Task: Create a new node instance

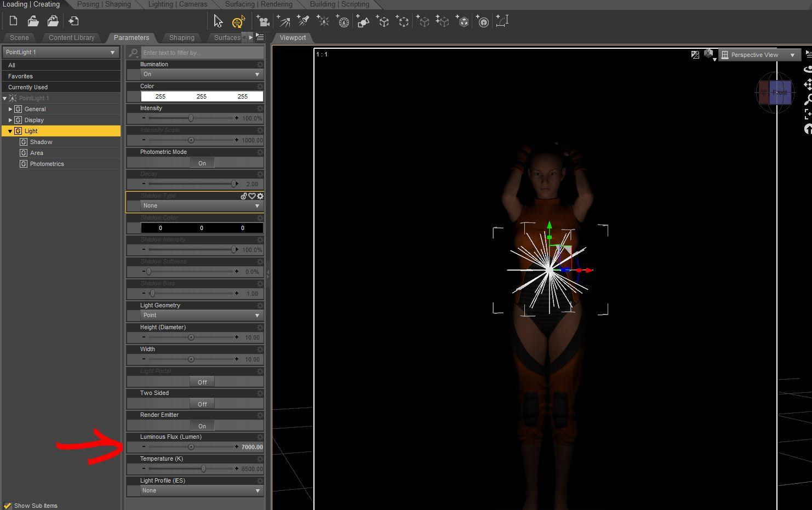Action: coord(422,21)
